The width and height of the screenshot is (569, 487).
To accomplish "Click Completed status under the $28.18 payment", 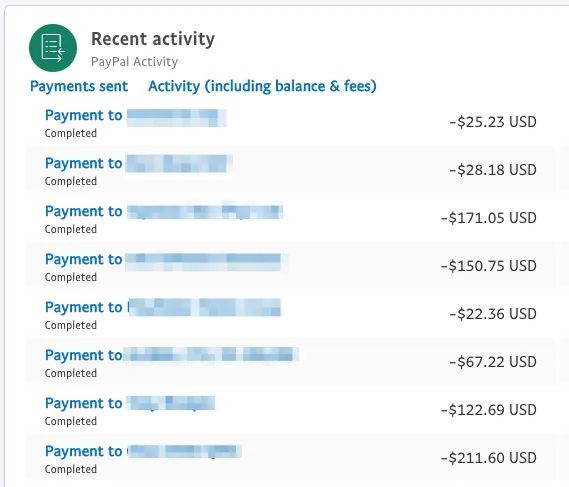I will pyautogui.click(x=71, y=181).
